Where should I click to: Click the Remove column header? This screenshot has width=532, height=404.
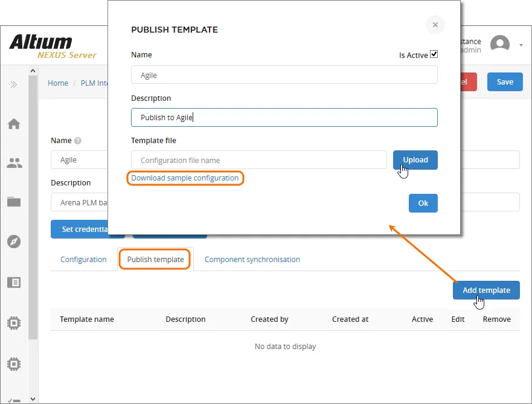point(497,319)
